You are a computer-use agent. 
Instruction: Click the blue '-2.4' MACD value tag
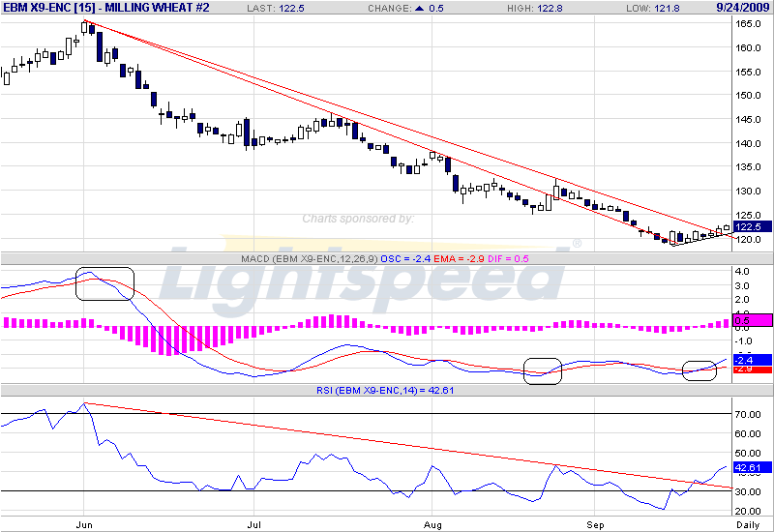pos(753,360)
